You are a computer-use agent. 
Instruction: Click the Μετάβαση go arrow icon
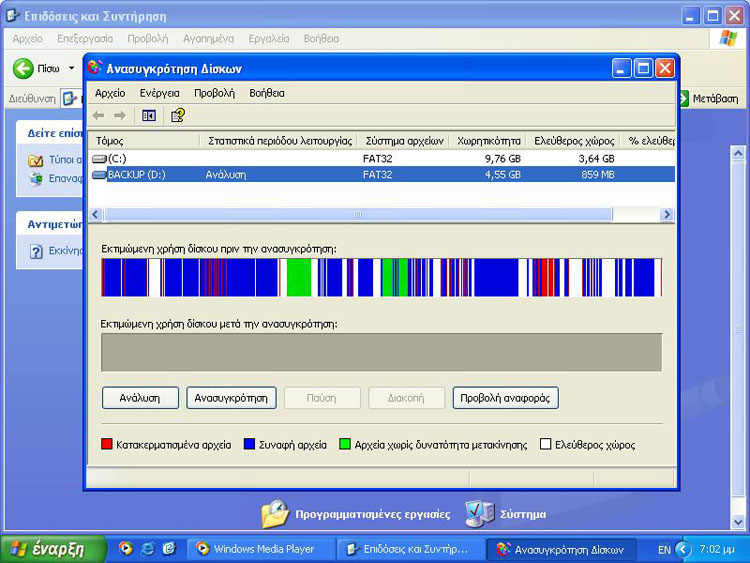[x=684, y=99]
